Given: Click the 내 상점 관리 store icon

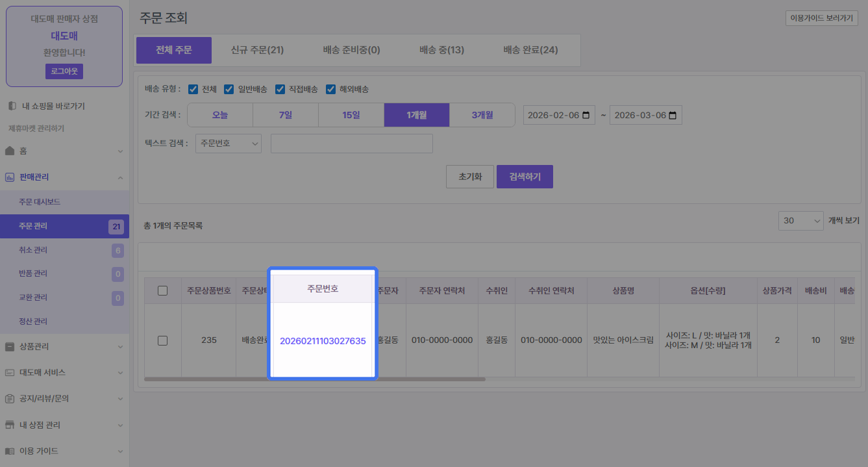Looking at the screenshot, I should 10,425.
